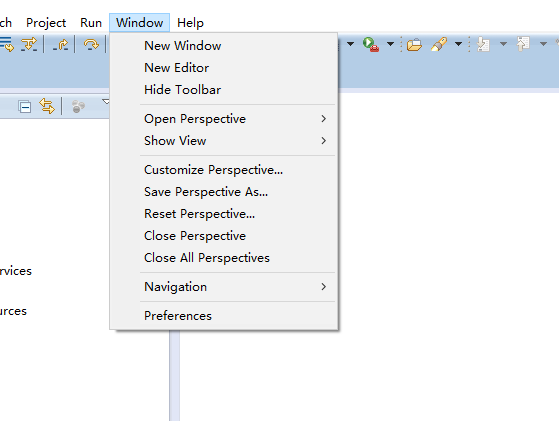Open dropdown next to External Tools icon

(x=390, y=44)
